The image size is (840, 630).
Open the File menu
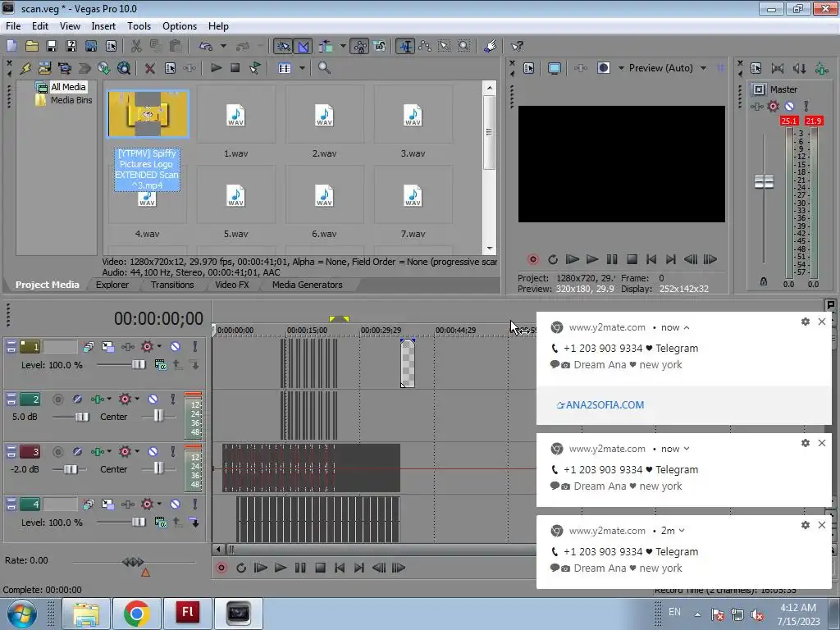coord(13,25)
